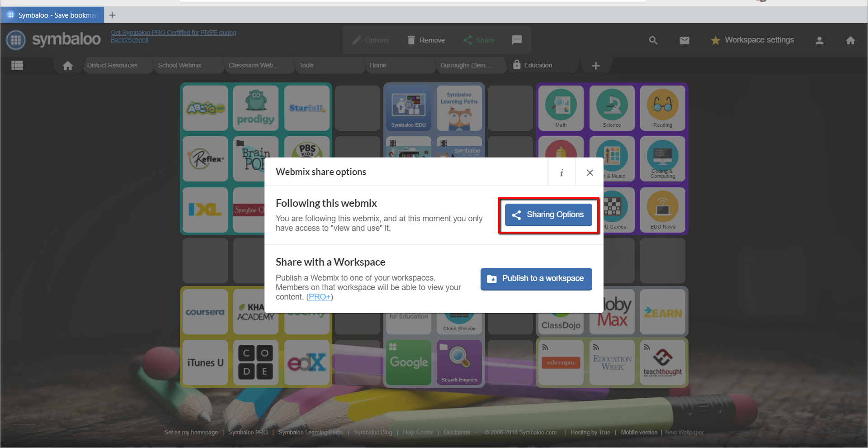Open the iTunes U tile
This screenshot has height=448, width=868.
(205, 362)
